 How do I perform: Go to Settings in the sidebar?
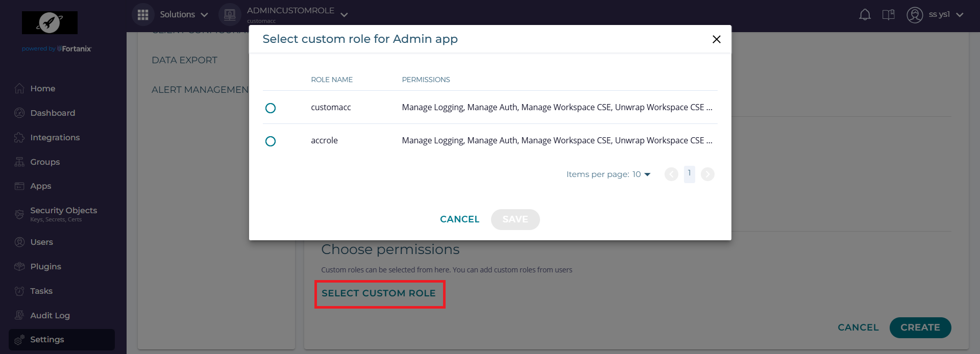[47, 340]
